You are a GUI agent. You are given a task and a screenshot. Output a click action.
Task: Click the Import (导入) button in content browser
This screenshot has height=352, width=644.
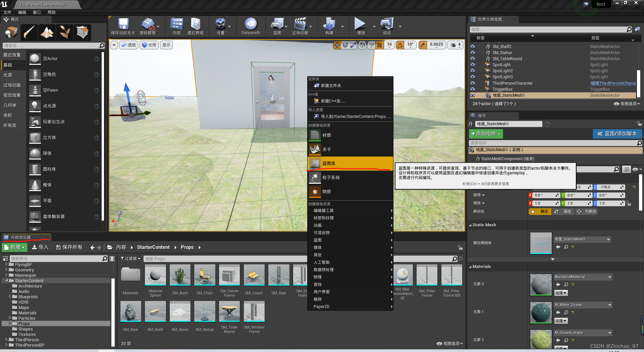tap(40, 247)
